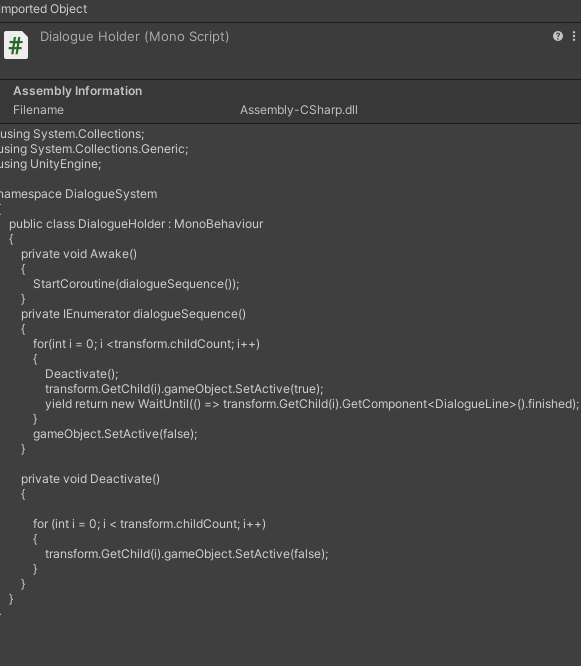Click the Assembly-CSharp.dll filename value

(x=299, y=110)
